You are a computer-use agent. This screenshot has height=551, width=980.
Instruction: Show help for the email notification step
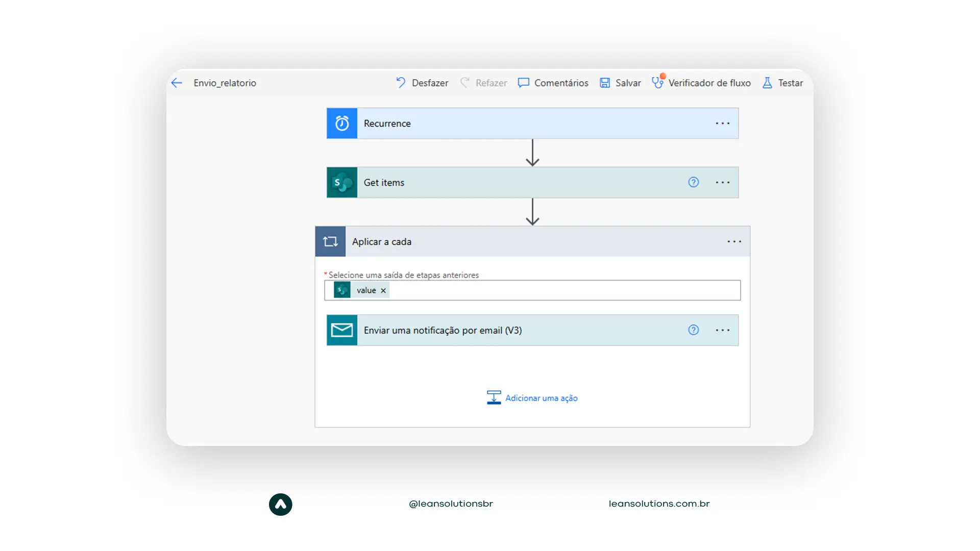(x=693, y=330)
